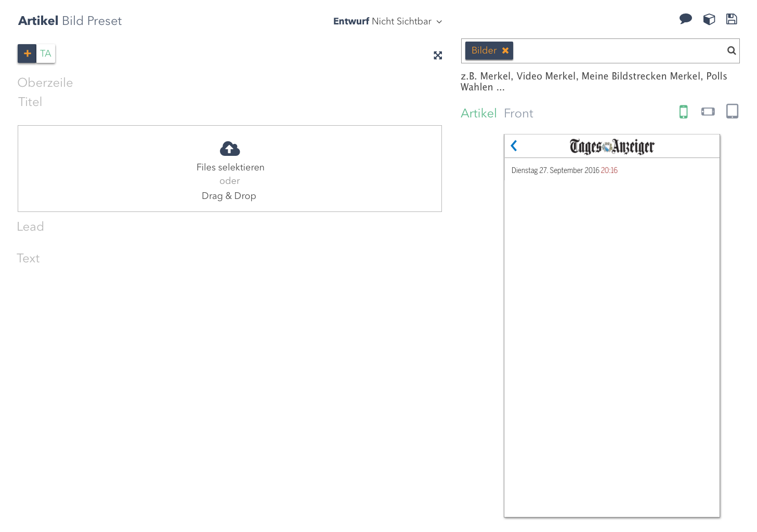Screen dimensions: 757x532
Task: Click the Bilder filter tag label
Action: pyautogui.click(x=484, y=50)
